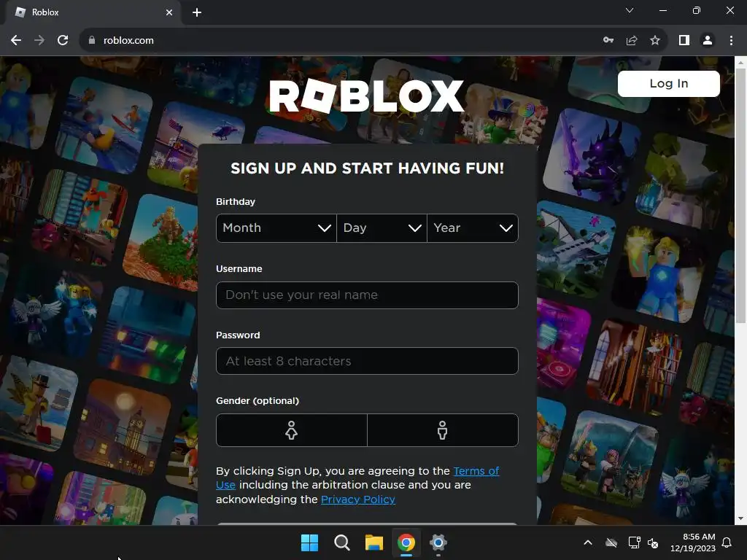This screenshot has width=747, height=560.
Task: Click the scrollbar down arrow
Action: click(740, 518)
